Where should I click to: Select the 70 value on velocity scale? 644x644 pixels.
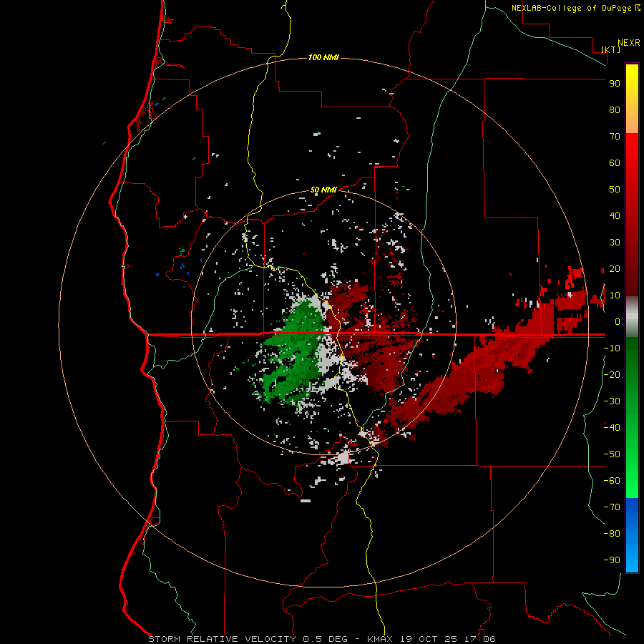615,137
